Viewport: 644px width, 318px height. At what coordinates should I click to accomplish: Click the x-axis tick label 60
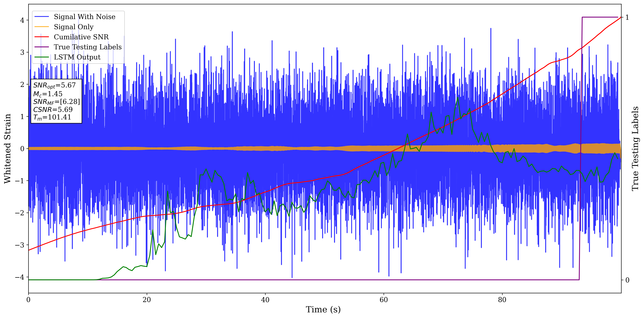(x=383, y=300)
